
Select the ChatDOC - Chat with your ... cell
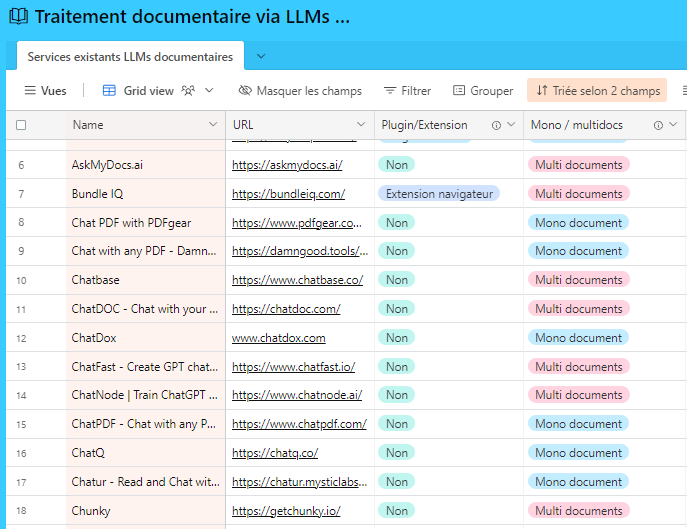(145, 309)
